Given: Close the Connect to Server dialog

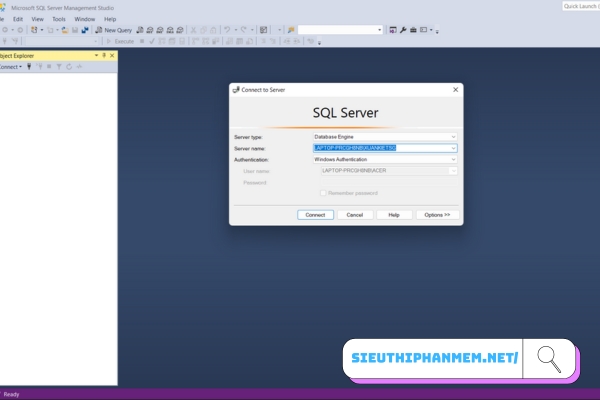Looking at the screenshot, I should [x=455, y=90].
